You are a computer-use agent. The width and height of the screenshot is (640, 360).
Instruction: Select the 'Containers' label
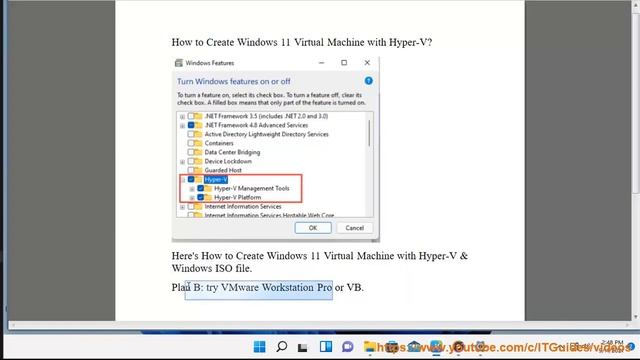tap(219, 143)
